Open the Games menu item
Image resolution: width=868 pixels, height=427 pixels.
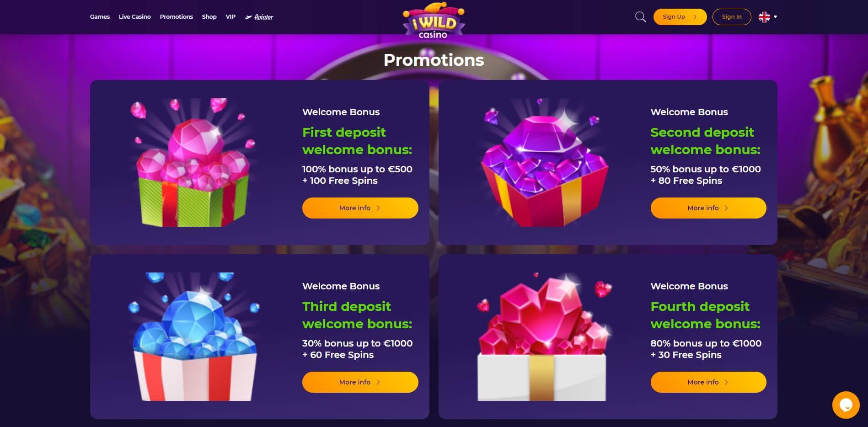(100, 17)
